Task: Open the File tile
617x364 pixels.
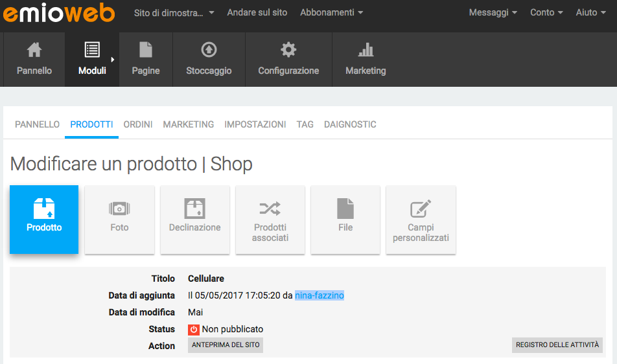Action: point(345,219)
